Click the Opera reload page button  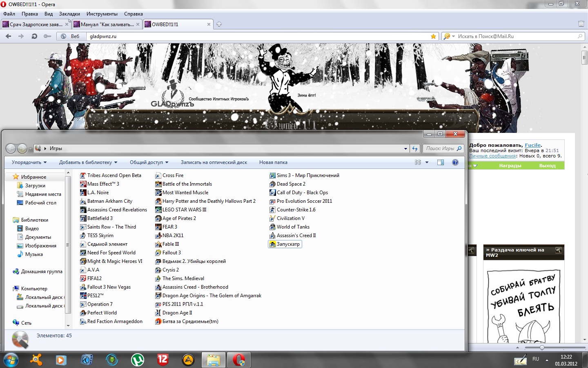[x=34, y=36]
